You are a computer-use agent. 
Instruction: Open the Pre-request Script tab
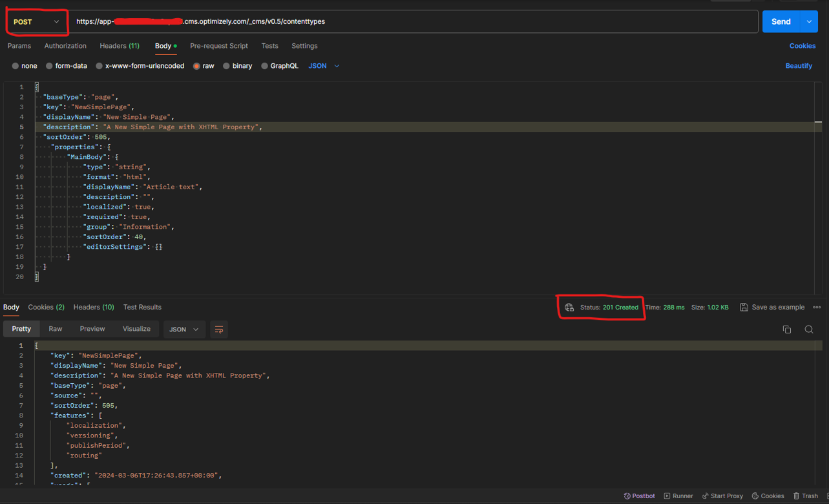point(219,46)
